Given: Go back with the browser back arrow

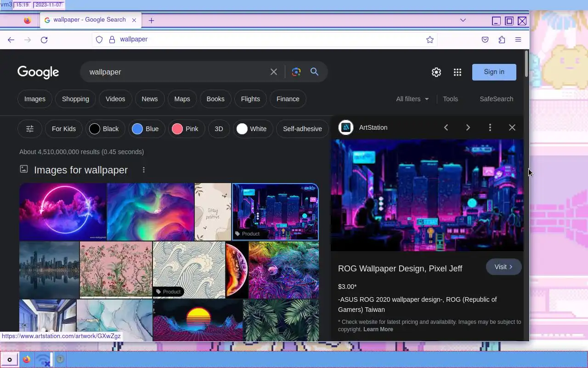Looking at the screenshot, I should pos(11,40).
